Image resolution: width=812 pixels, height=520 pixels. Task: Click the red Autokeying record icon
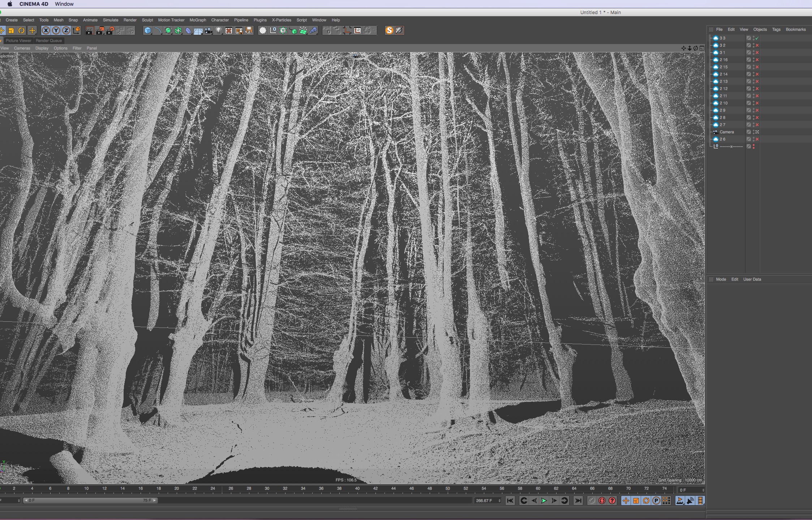tap(602, 500)
